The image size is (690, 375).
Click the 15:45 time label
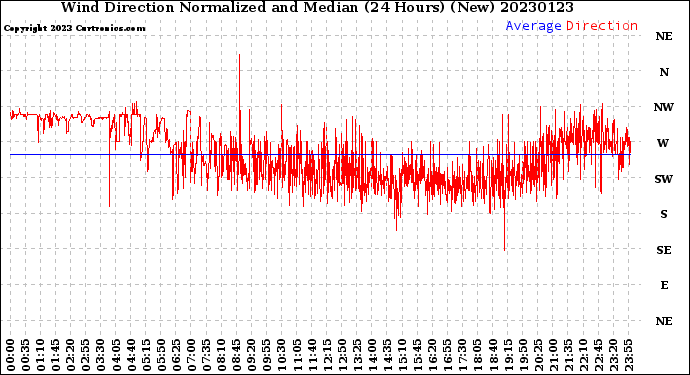[x=418, y=356]
